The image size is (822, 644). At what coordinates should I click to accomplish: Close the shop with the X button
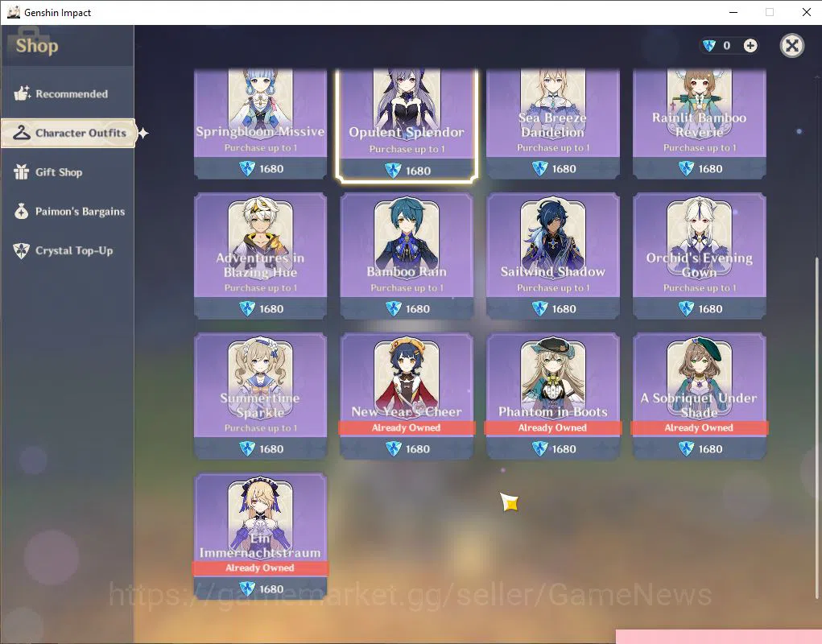tap(792, 46)
